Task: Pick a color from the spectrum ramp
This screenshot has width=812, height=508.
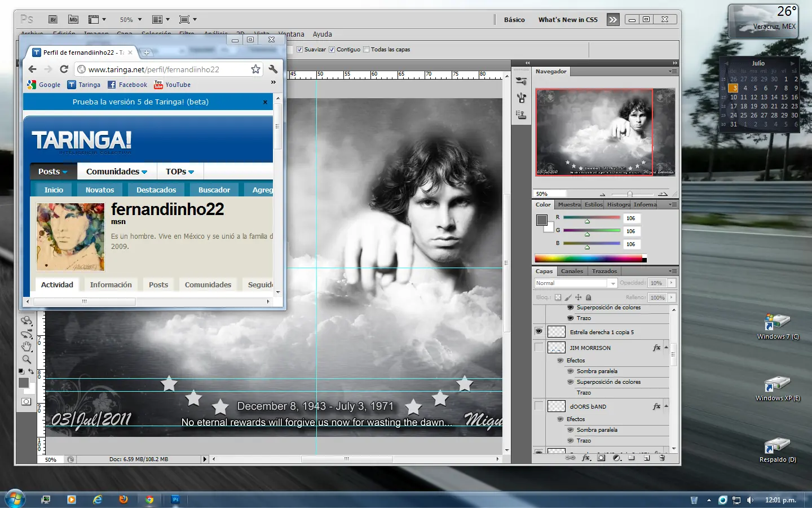Action: [590, 259]
